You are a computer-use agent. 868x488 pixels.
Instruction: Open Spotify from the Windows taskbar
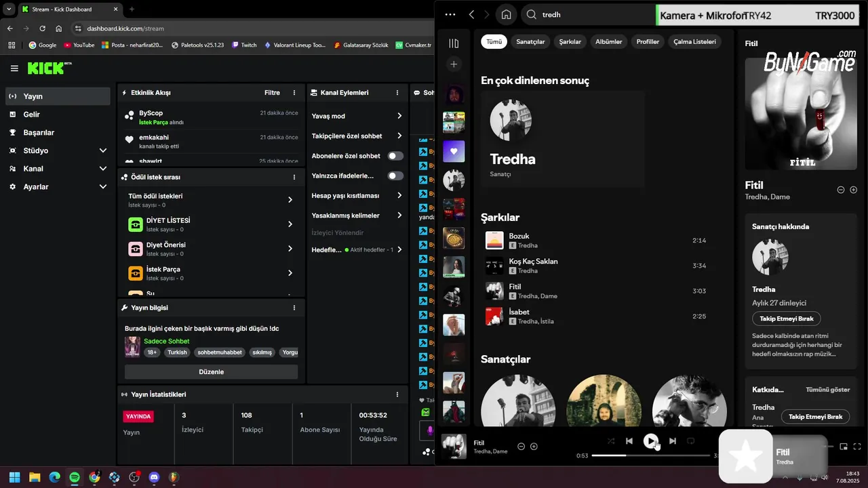(75, 477)
